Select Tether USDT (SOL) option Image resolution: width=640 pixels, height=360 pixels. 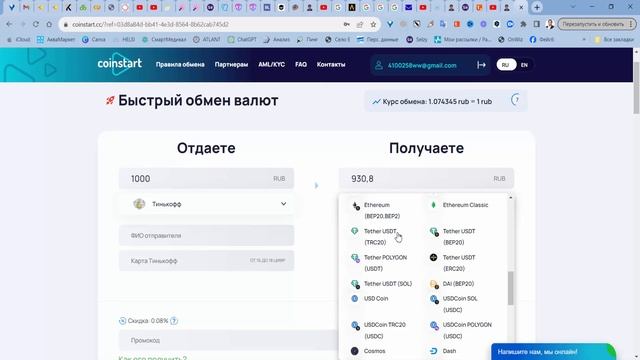point(382,284)
